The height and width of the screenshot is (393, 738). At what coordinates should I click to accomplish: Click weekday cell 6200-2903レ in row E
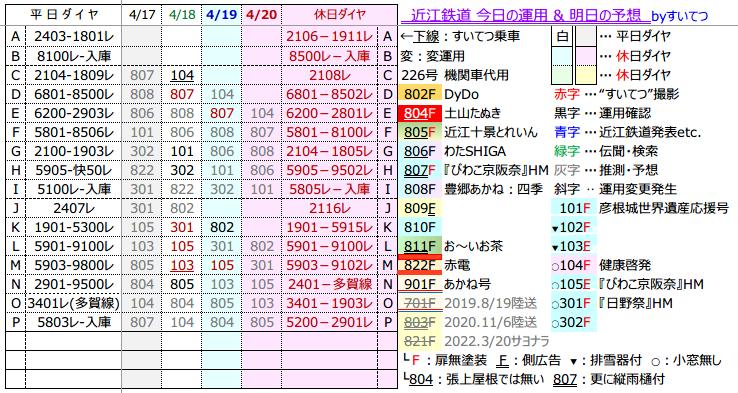click(x=74, y=113)
